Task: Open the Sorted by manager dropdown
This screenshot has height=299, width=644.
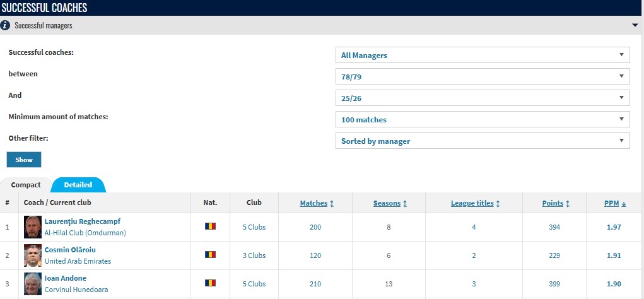Action: click(x=482, y=141)
